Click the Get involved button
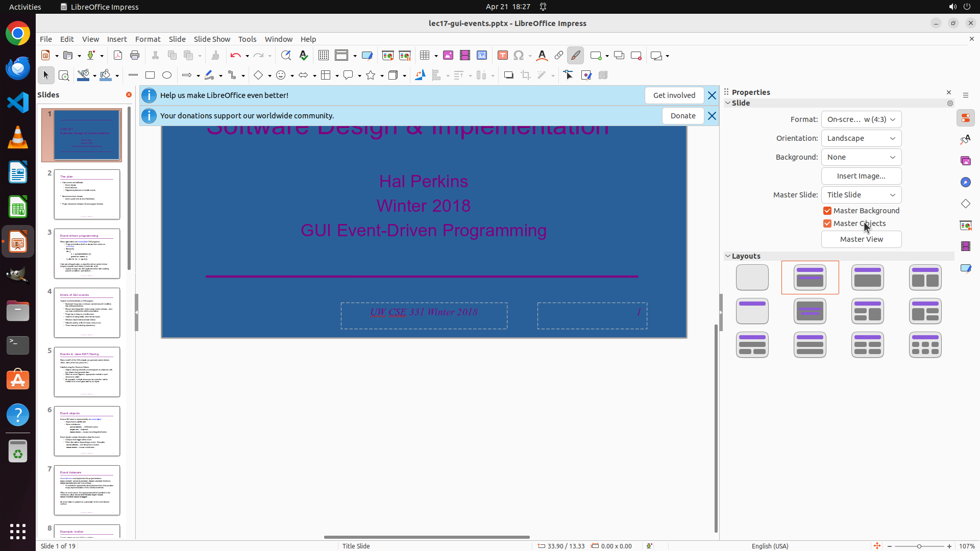 pyautogui.click(x=674, y=95)
